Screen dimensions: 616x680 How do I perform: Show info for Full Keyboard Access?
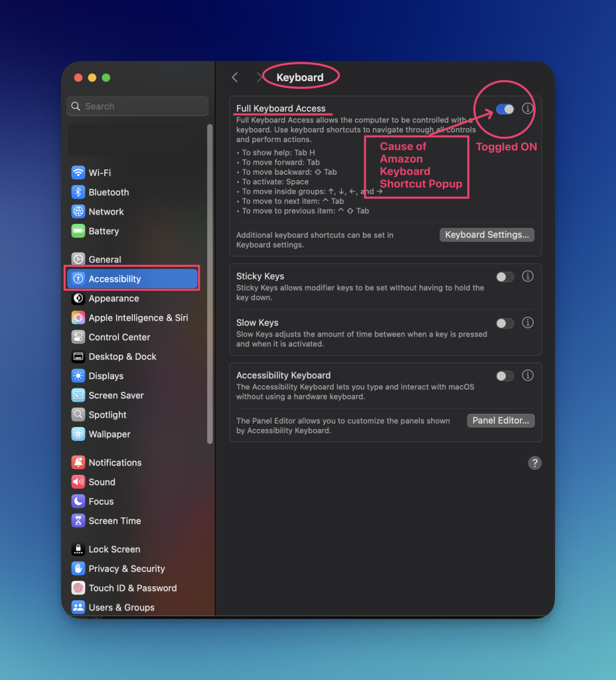528,108
